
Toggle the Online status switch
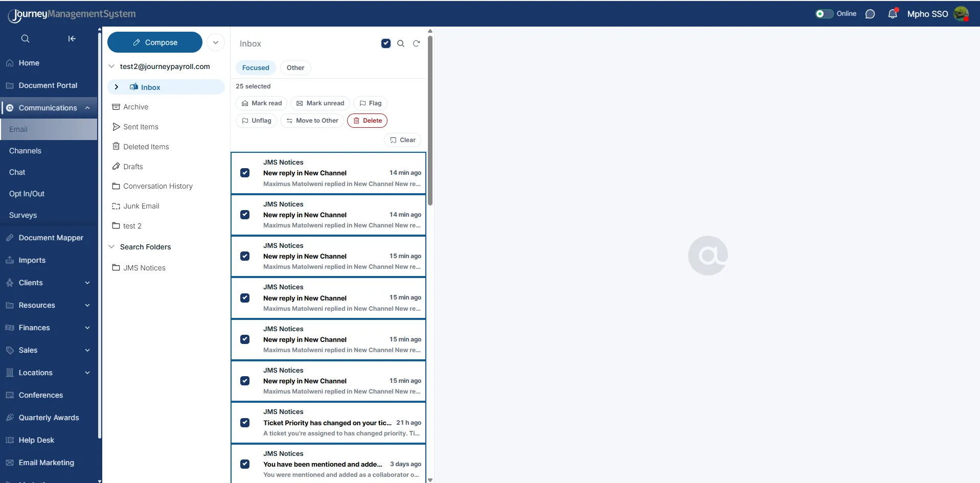click(x=824, y=14)
